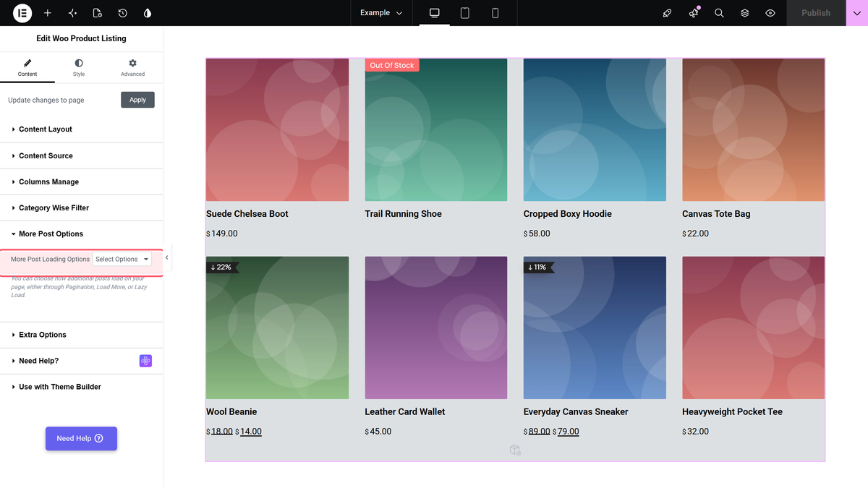
Task: Expand Category Wise Filter section
Action: click(x=82, y=207)
